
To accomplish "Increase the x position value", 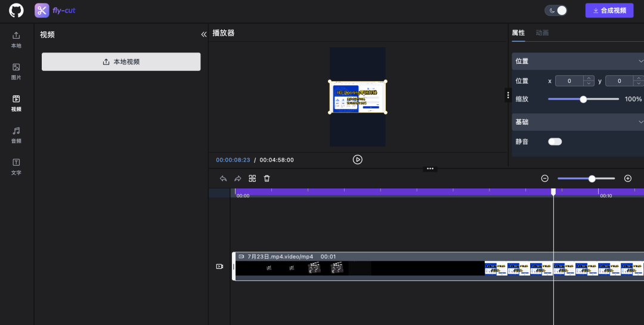I will pyautogui.click(x=589, y=79).
